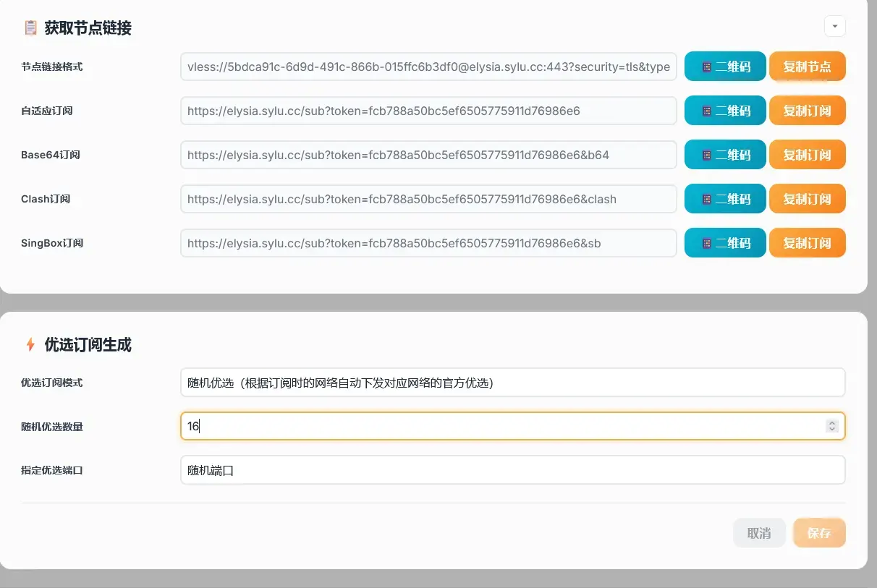Click the Clash订阅 URL field ending clash
This screenshot has height=588, width=877.
pyautogui.click(x=428, y=199)
